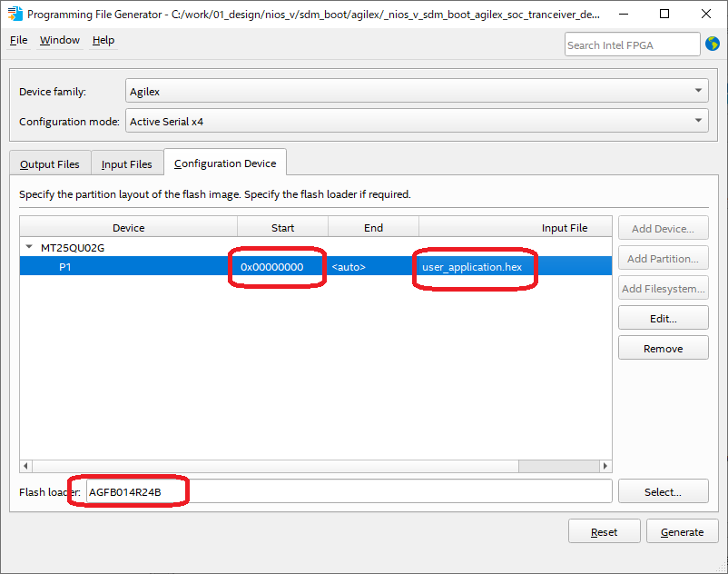Click the Device column header
728x574 pixels.
tap(129, 227)
